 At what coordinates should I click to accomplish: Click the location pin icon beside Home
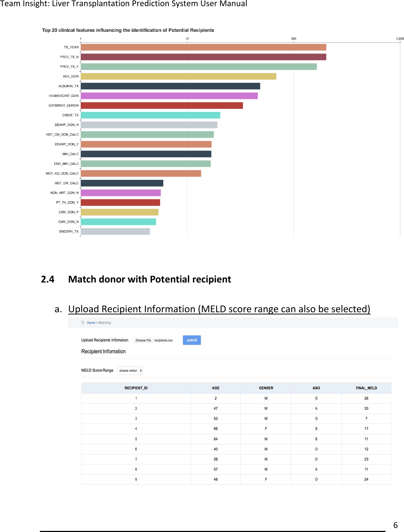coord(83,322)
